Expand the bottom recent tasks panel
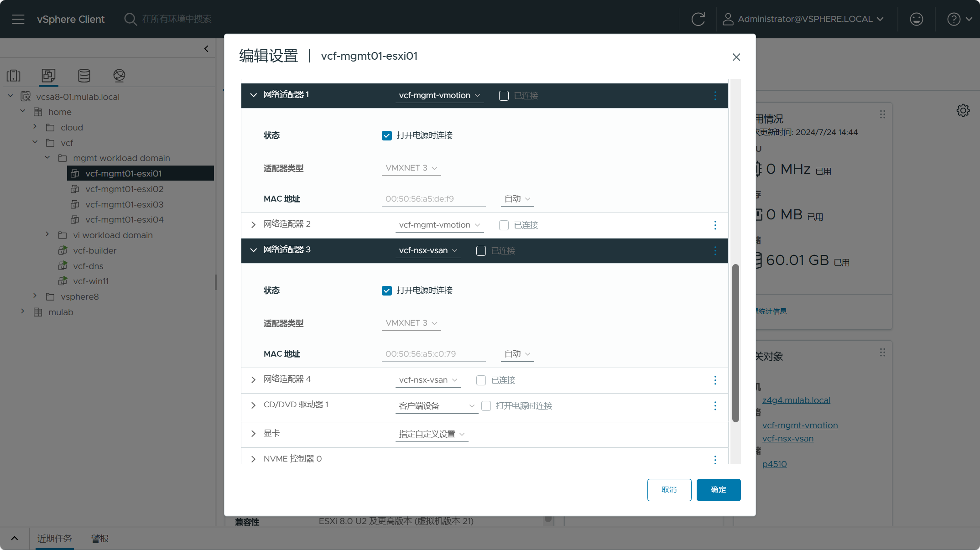980x550 pixels. [x=15, y=539]
